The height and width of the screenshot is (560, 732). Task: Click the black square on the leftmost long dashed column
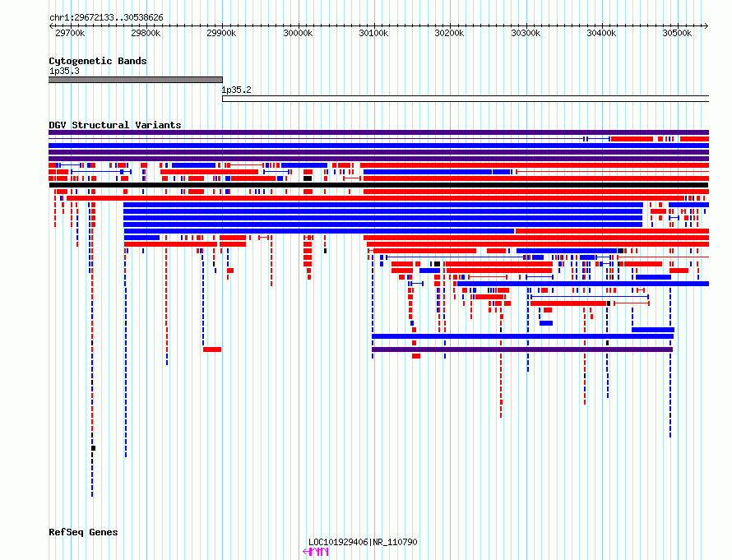[94, 448]
